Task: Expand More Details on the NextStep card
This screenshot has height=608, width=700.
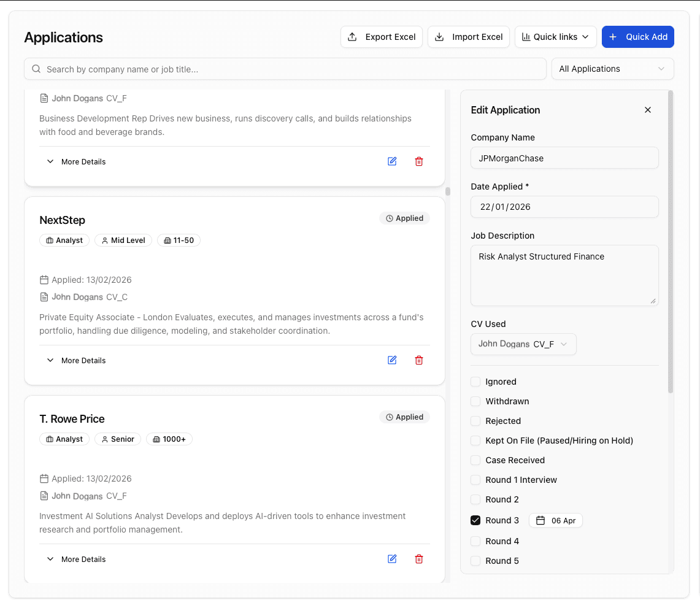Action: (76, 360)
